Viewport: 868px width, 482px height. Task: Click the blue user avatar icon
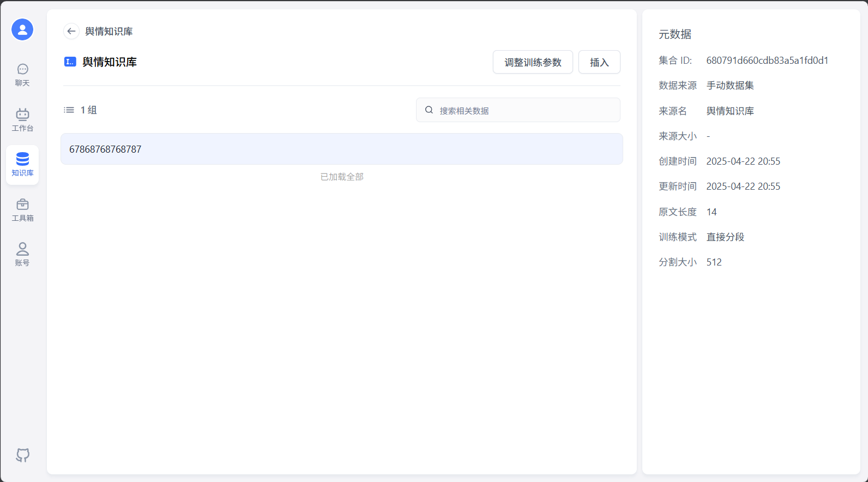pos(22,29)
